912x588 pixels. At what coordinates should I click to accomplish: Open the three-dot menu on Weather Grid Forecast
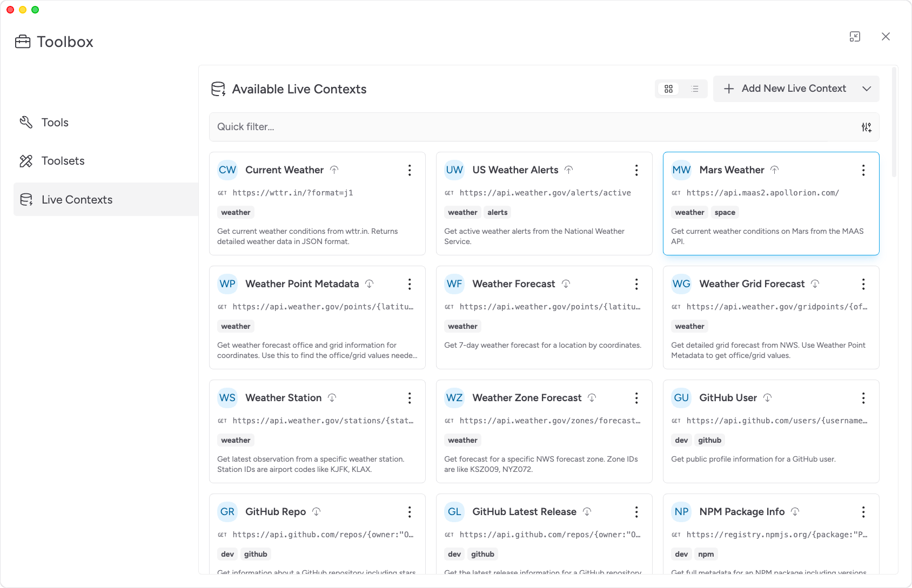point(863,285)
